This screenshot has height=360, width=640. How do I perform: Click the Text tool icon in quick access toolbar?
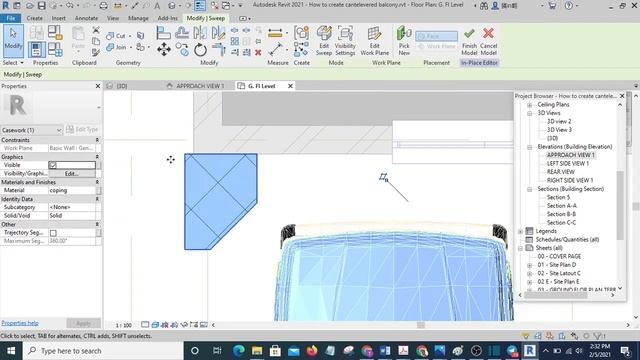click(157, 6)
